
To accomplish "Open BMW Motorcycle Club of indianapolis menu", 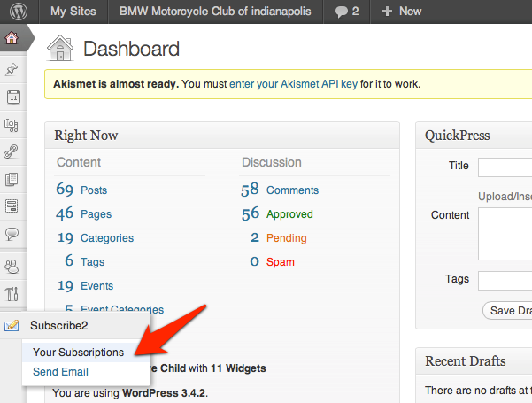I will click(215, 12).
